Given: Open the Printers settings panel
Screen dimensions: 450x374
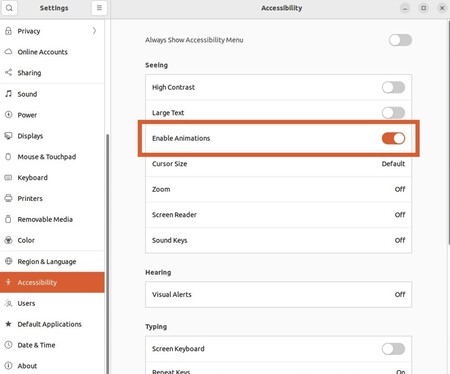Looking at the screenshot, I should (52, 198).
